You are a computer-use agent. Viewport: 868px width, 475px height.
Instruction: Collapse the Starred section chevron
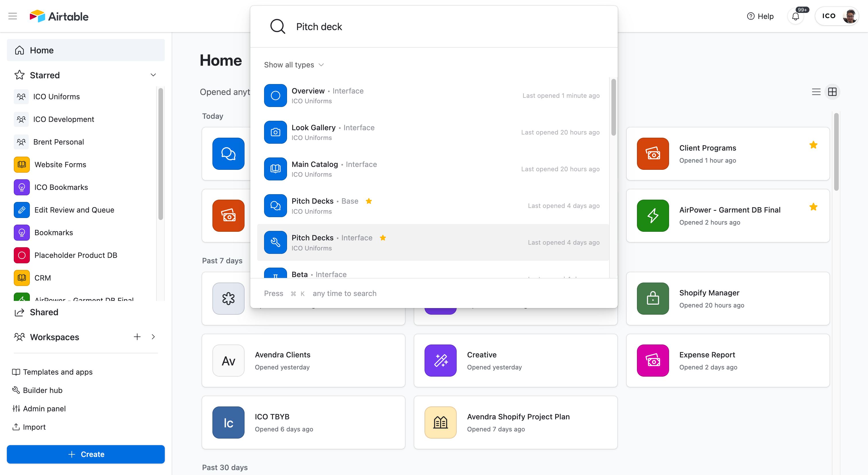(153, 75)
